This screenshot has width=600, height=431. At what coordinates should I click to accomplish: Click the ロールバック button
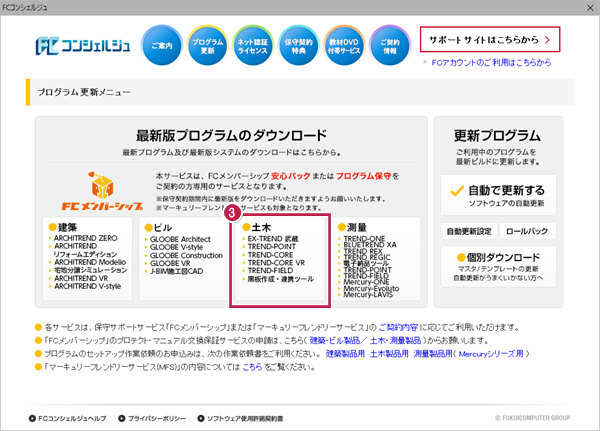point(527,231)
